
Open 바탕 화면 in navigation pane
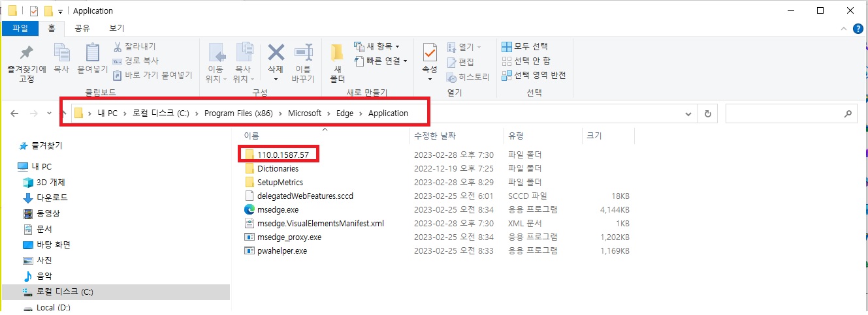click(x=53, y=245)
